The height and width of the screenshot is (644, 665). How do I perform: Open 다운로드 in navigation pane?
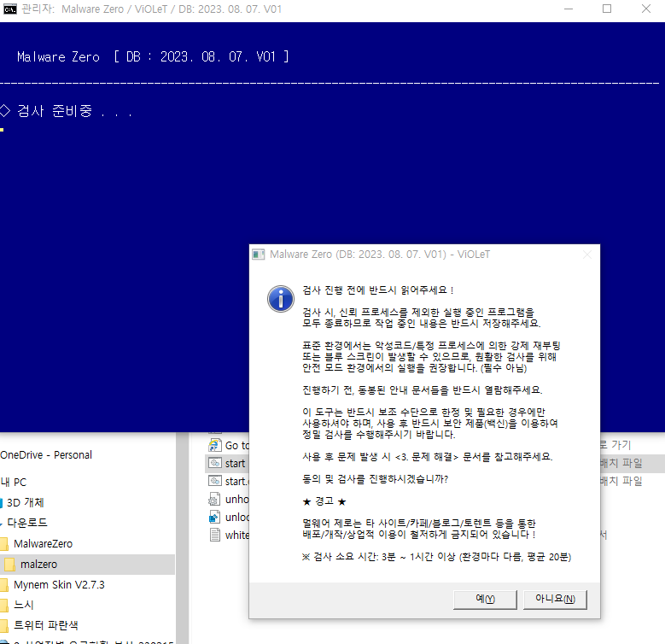pyautogui.click(x=27, y=523)
